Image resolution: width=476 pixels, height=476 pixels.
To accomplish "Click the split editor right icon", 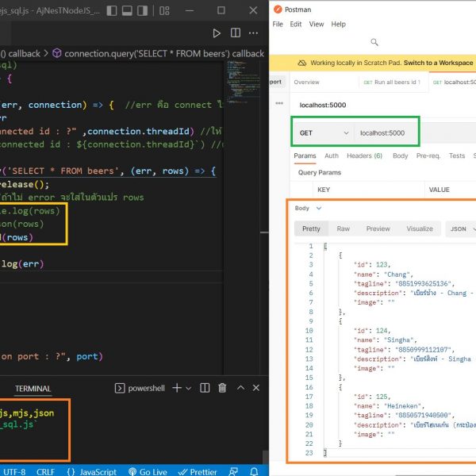I will click(237, 33).
